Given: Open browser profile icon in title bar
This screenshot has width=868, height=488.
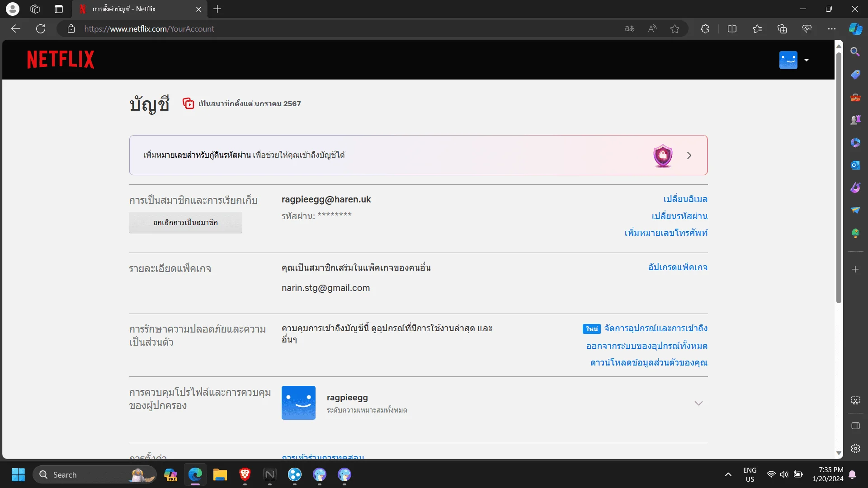Looking at the screenshot, I should tap(13, 9).
